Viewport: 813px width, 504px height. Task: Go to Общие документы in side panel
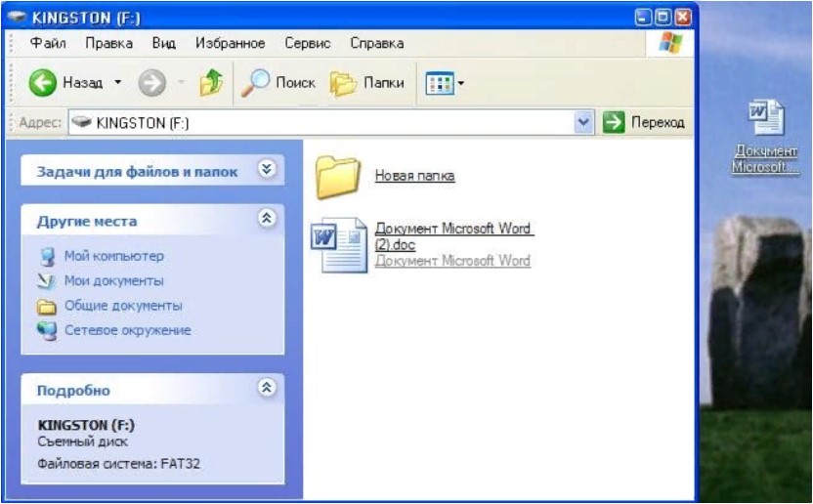click(x=123, y=306)
